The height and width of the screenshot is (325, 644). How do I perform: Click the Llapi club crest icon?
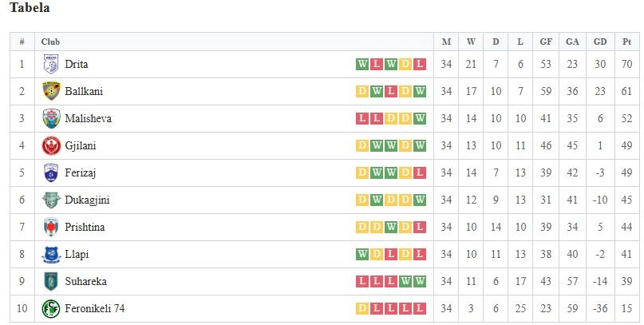point(51,254)
